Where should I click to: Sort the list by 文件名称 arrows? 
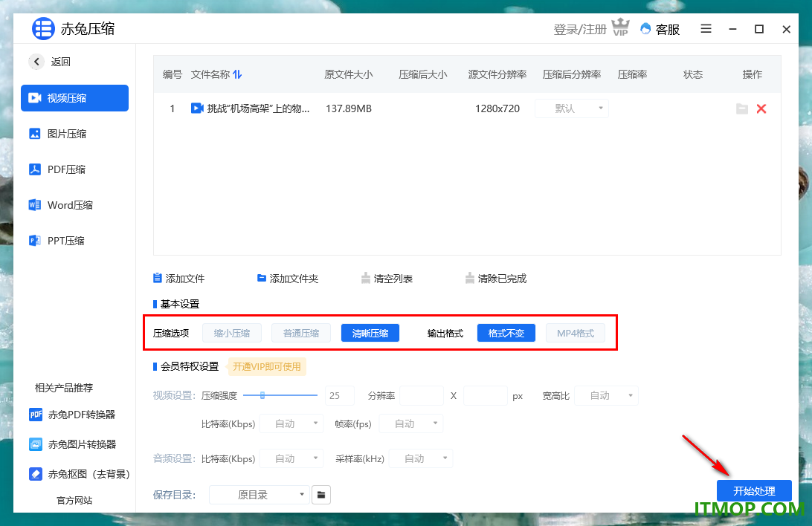click(237, 74)
